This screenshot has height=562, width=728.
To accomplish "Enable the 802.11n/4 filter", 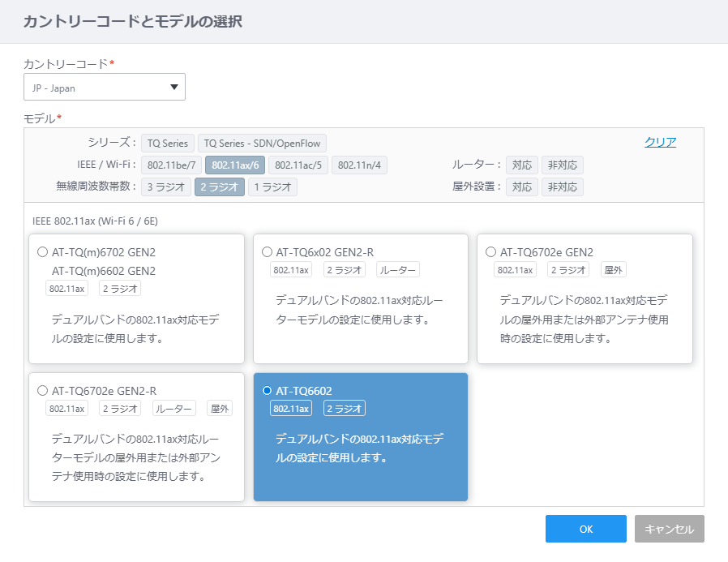I will pyautogui.click(x=359, y=165).
